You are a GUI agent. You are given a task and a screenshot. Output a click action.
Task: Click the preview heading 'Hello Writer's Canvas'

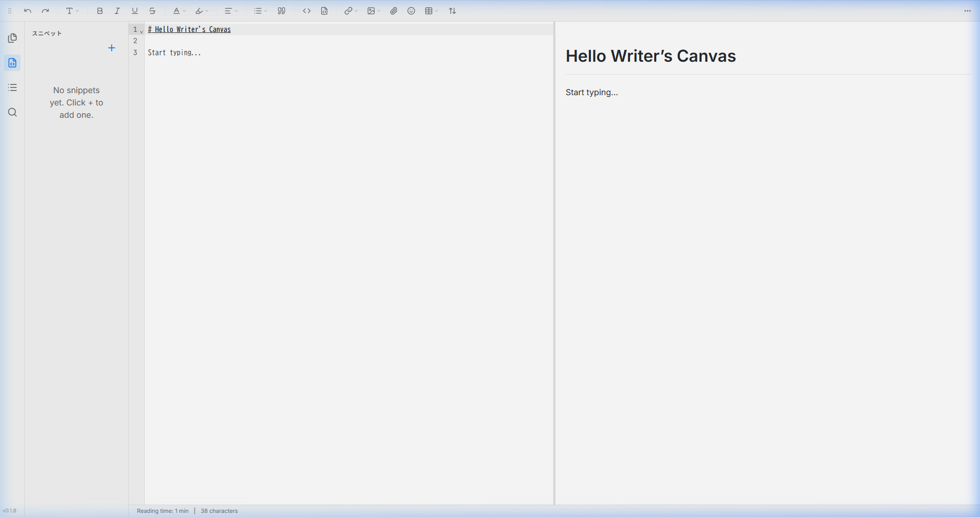651,56
